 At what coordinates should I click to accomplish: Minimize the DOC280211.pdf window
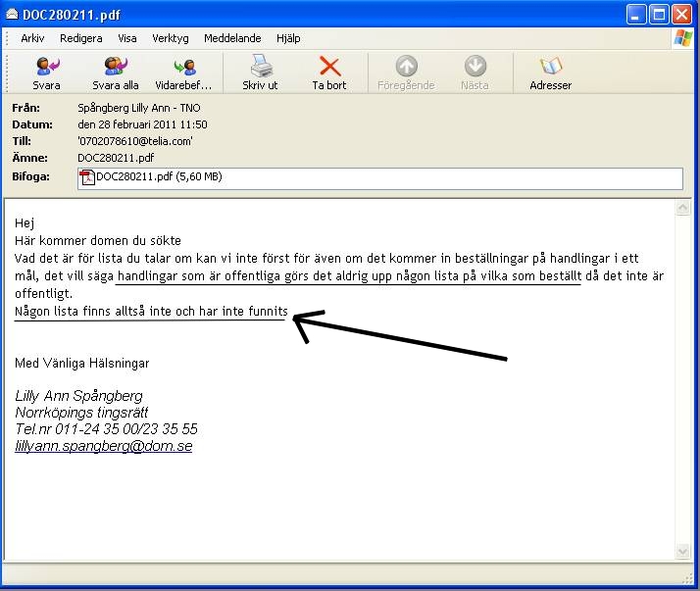click(636, 15)
